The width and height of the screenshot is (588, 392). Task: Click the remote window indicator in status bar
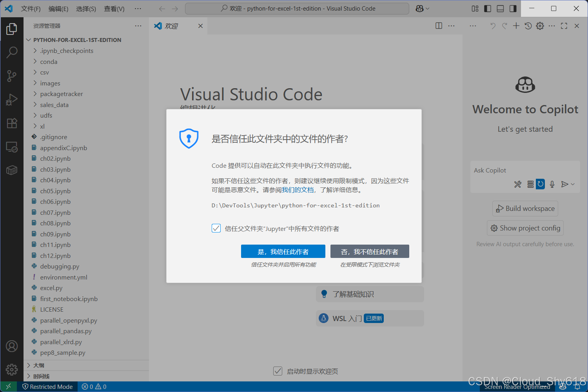(x=8, y=387)
